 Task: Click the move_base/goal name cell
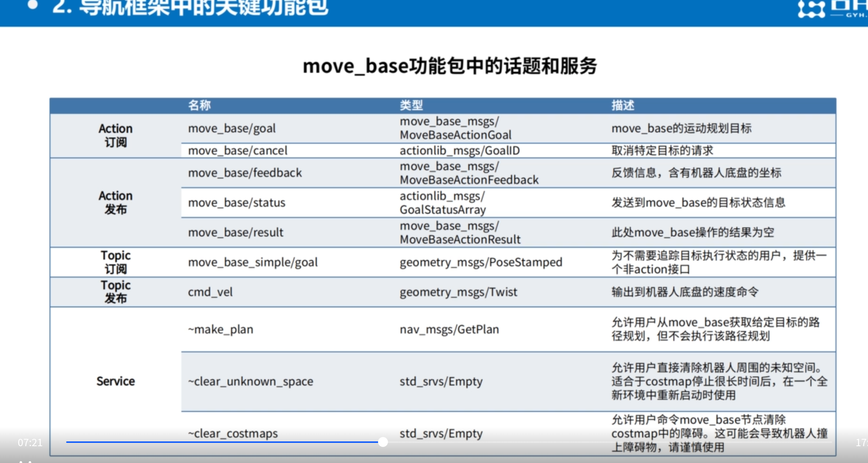click(x=232, y=128)
